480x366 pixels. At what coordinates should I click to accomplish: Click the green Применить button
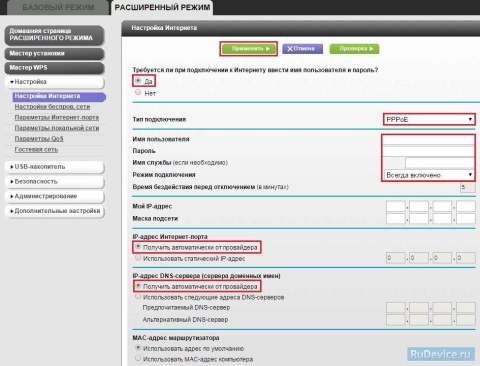click(x=249, y=49)
